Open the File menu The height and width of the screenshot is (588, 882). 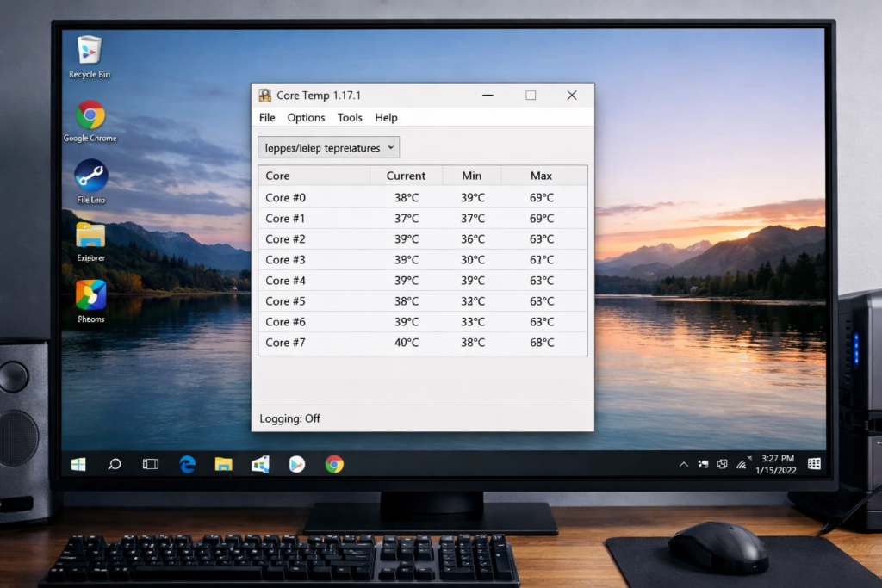[x=267, y=117]
